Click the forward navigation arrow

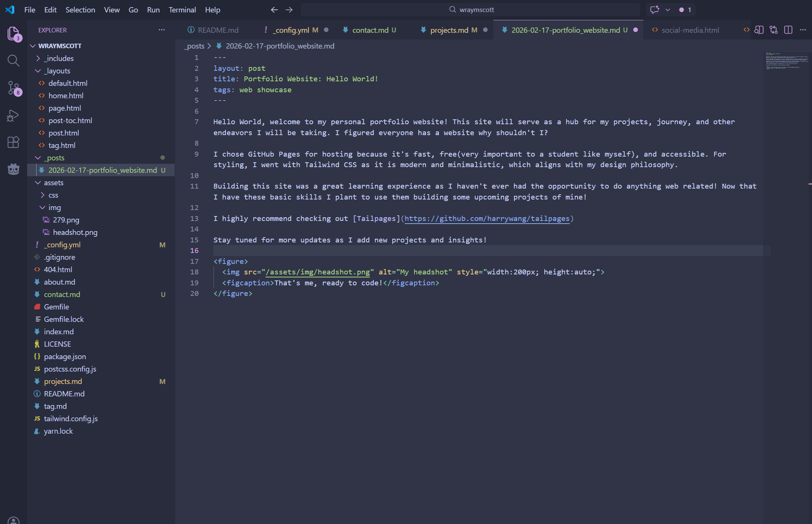tap(289, 9)
